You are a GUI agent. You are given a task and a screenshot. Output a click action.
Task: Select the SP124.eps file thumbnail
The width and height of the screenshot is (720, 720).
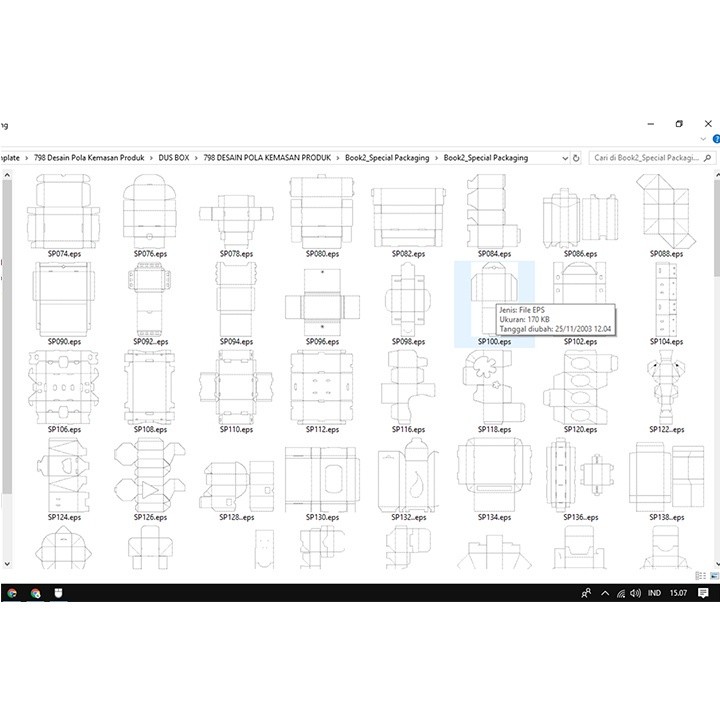coord(64,475)
